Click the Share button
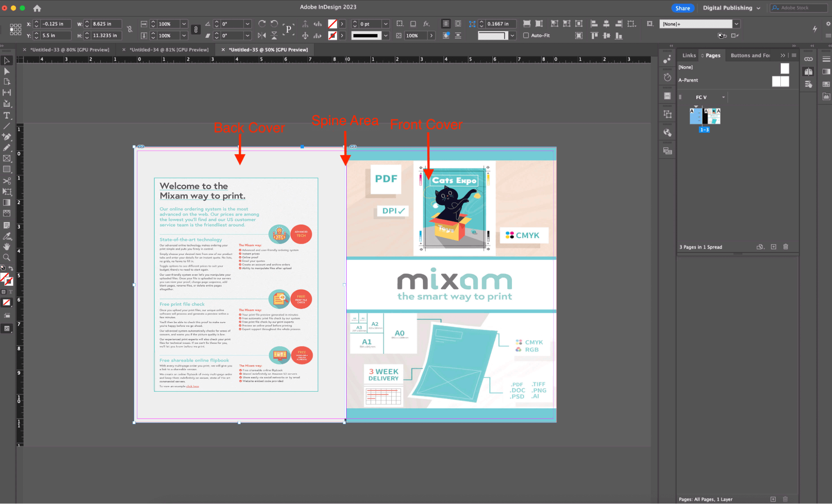 (683, 8)
